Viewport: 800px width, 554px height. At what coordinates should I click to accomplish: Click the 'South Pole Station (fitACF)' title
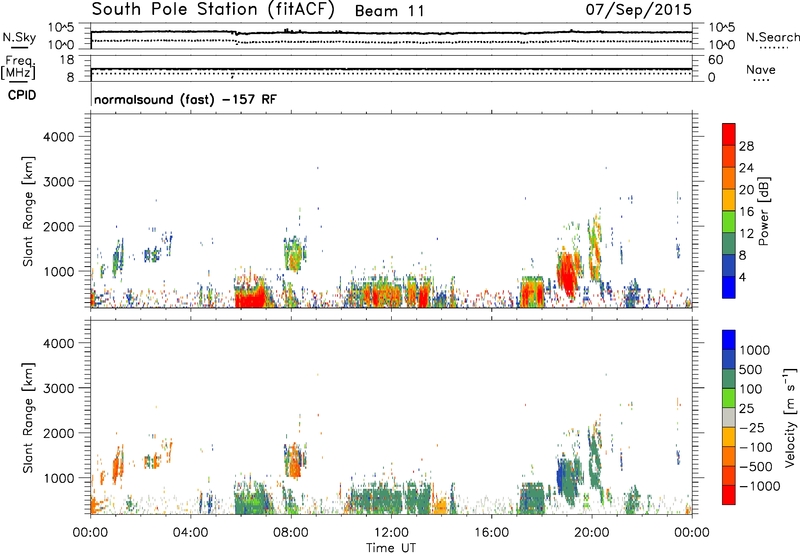coord(213,10)
